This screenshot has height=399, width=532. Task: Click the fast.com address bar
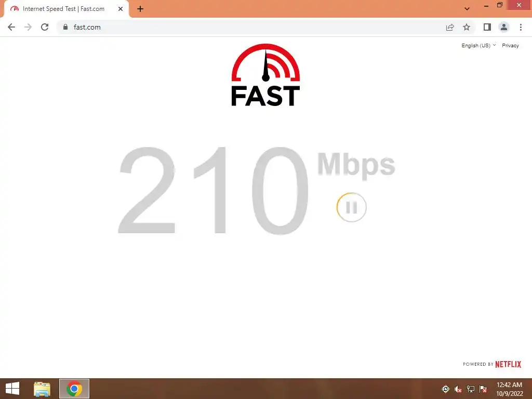[251, 27]
